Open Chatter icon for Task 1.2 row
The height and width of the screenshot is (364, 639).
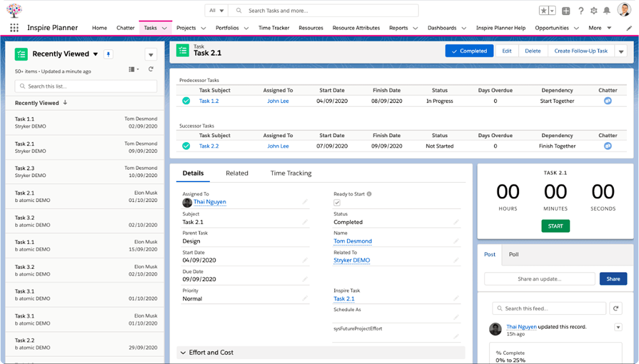coord(608,101)
